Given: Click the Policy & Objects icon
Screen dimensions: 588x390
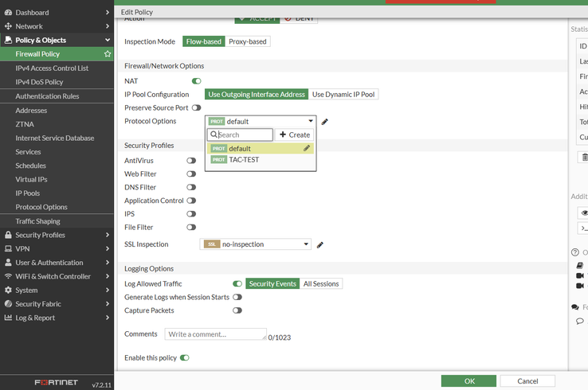Looking at the screenshot, I should (8, 40).
